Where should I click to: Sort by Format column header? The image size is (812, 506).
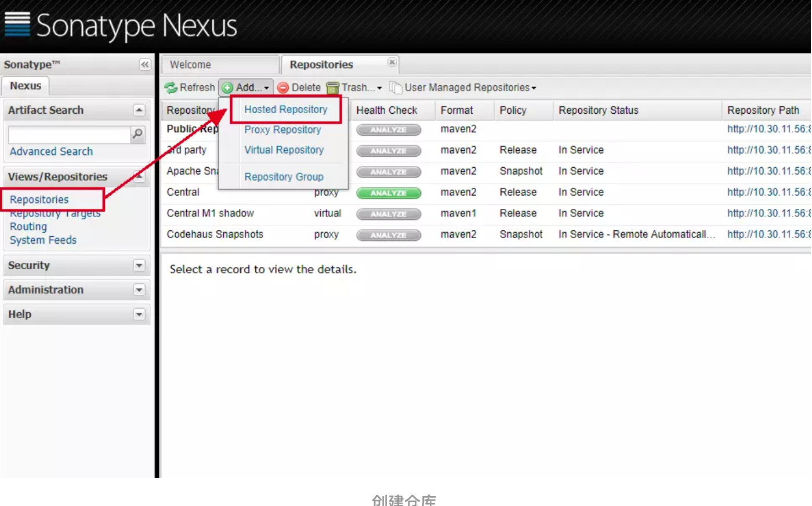click(464, 110)
